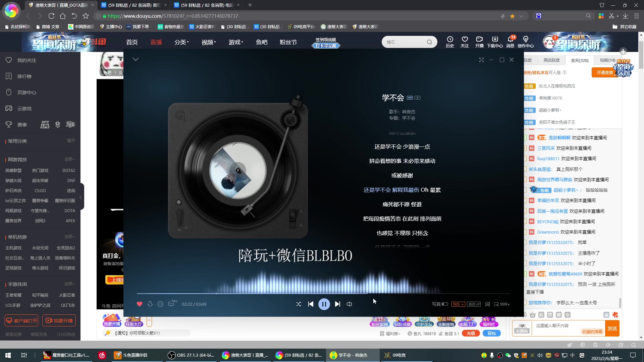
Task: Open the 创作中心 lightbulb icon
Action: 526,42
